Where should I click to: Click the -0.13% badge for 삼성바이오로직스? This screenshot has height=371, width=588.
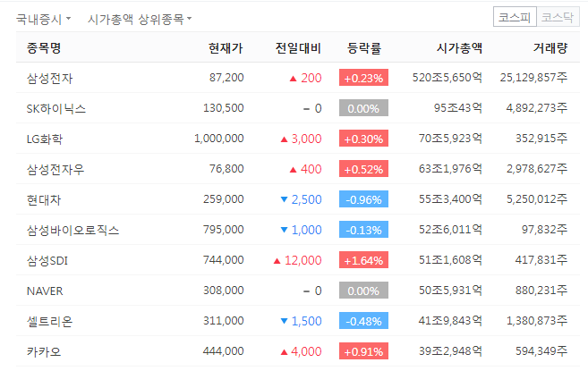[363, 230]
